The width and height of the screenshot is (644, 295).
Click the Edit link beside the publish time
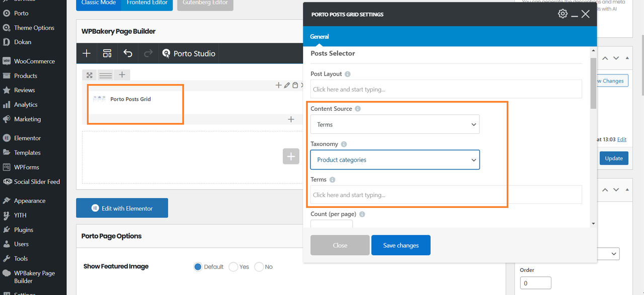(622, 139)
